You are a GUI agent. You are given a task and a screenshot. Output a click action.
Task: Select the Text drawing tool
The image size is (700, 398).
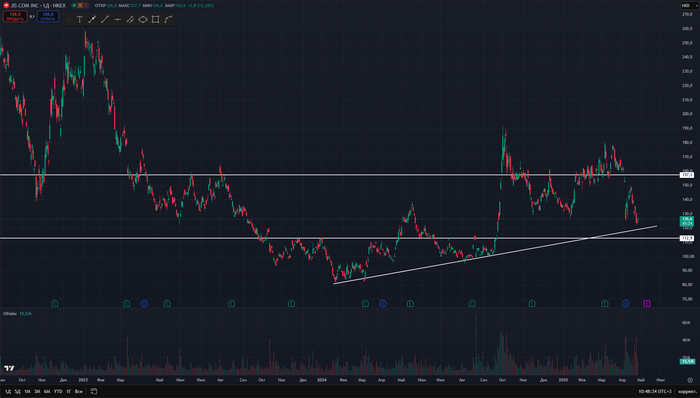click(79, 20)
